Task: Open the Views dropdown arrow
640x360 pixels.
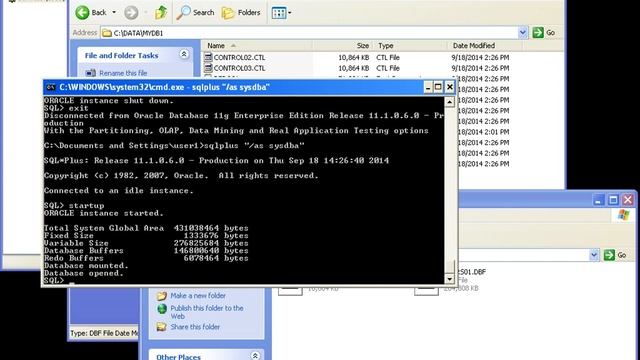Action: click(289, 13)
